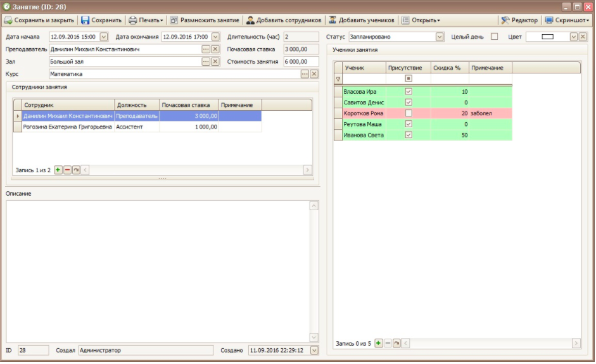Click the Описание text area
Screen dimensions: 596x364
158,272
